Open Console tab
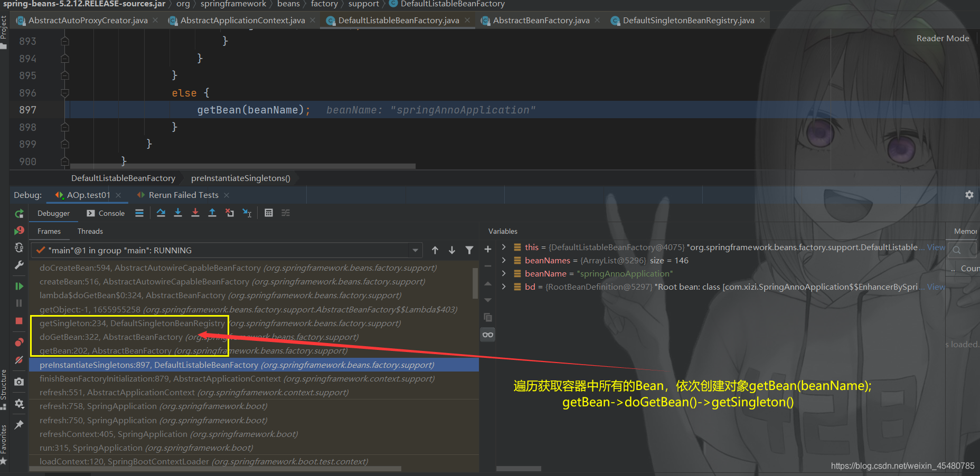 point(106,213)
